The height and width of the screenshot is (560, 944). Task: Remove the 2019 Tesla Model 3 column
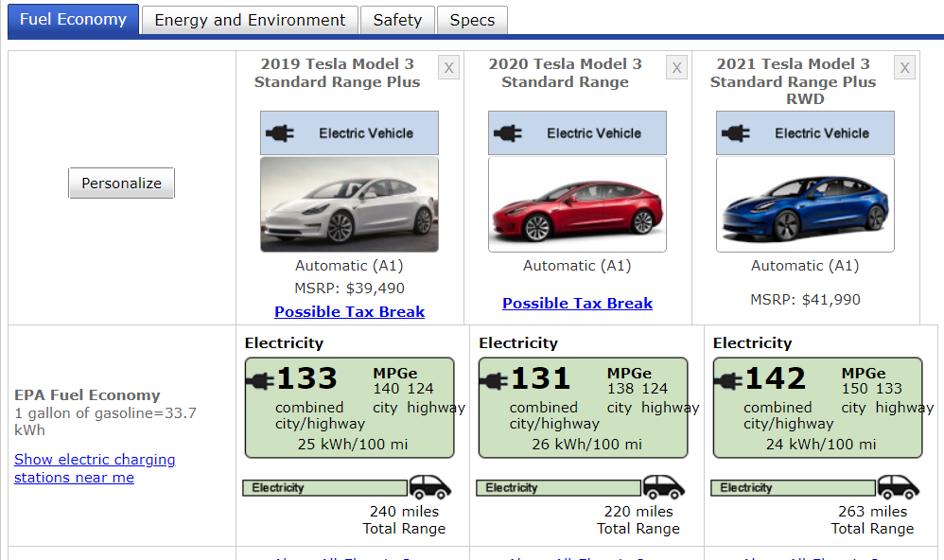pos(448,67)
